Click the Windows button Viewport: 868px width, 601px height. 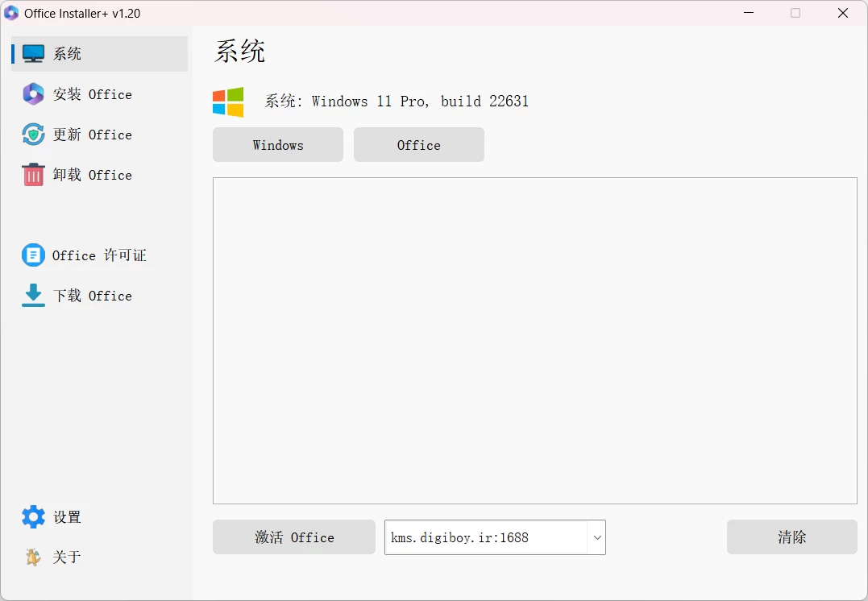(x=277, y=144)
